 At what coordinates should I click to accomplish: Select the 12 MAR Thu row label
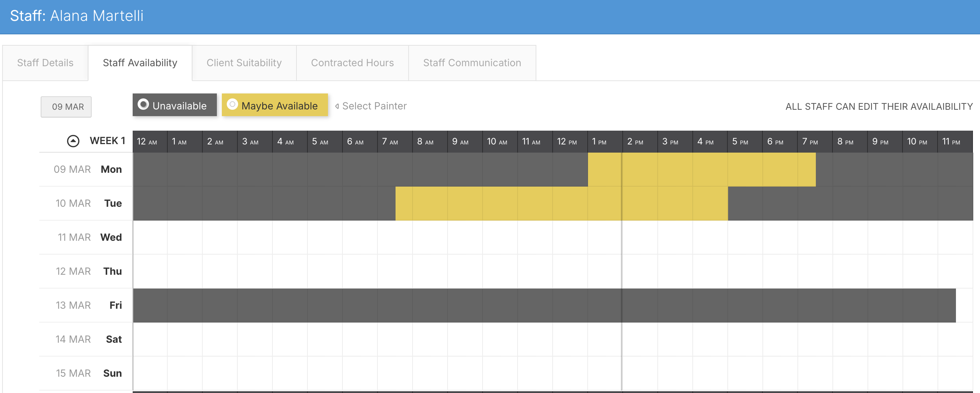pos(89,271)
